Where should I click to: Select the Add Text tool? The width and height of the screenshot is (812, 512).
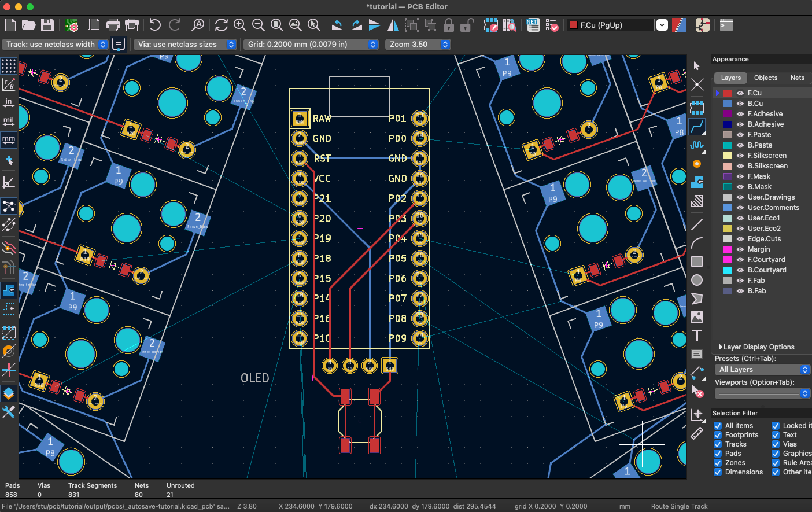tap(697, 336)
